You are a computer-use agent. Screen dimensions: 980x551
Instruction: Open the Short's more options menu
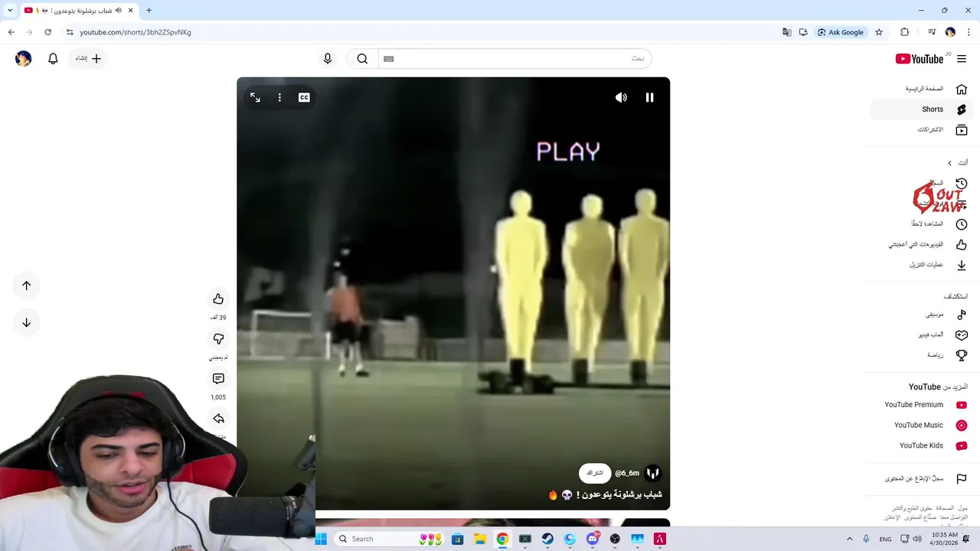(279, 97)
